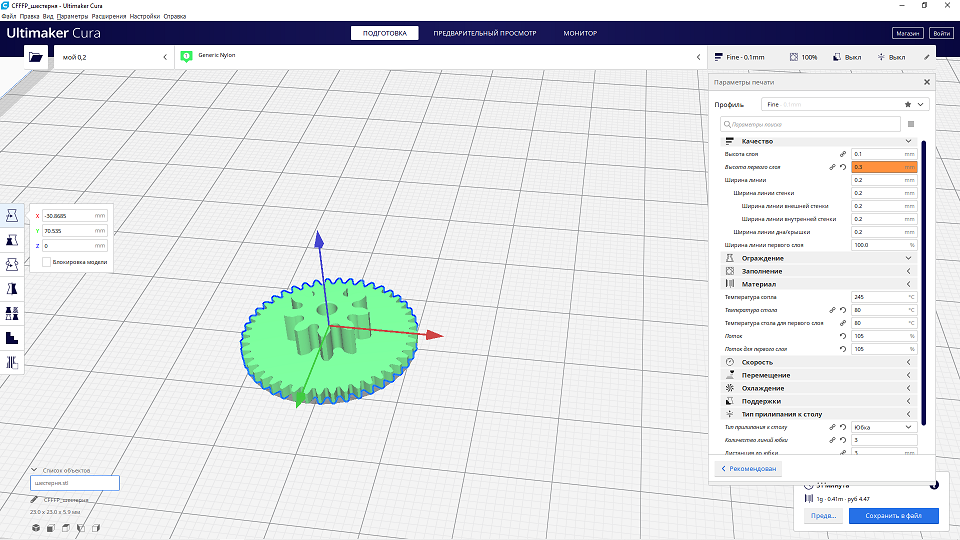
Task: Open the Support Blocker tool
Action: point(13,363)
